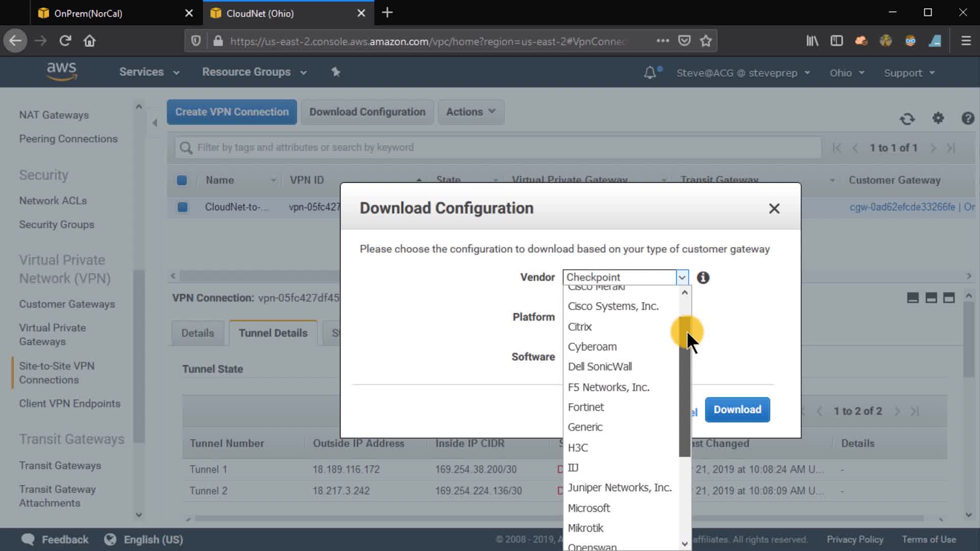Close the Download Configuration dialog
This screenshot has height=551, width=980.
tap(774, 209)
